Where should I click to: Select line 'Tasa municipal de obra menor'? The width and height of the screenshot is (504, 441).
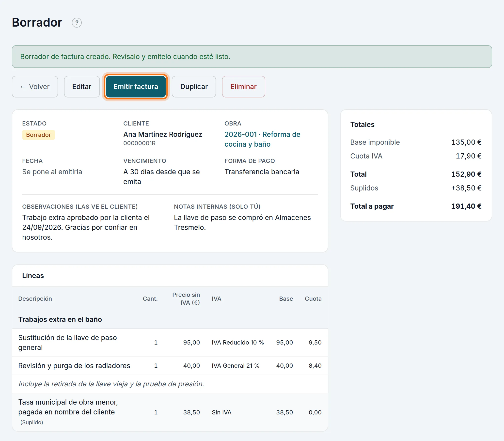(x=68, y=407)
